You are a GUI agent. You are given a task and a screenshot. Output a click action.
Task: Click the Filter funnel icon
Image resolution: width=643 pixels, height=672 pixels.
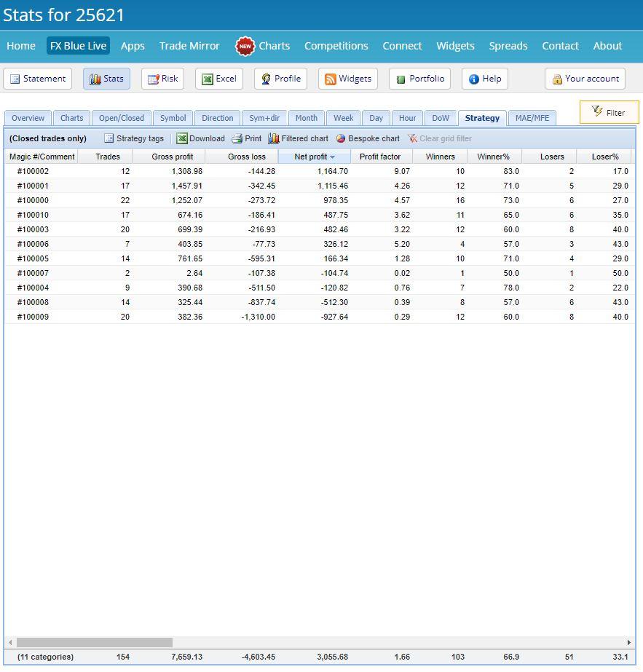pyautogui.click(x=597, y=111)
